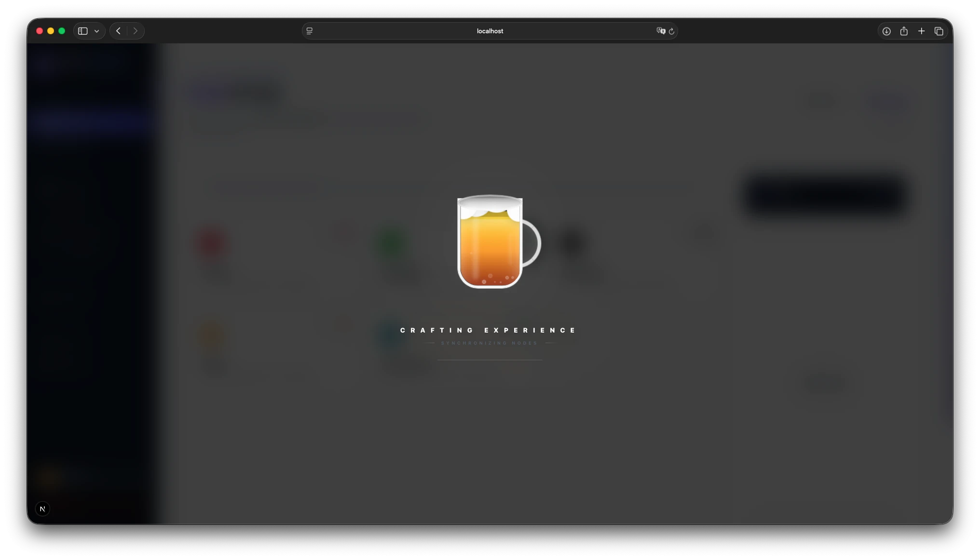
Task: Show the downloads list
Action: click(886, 31)
